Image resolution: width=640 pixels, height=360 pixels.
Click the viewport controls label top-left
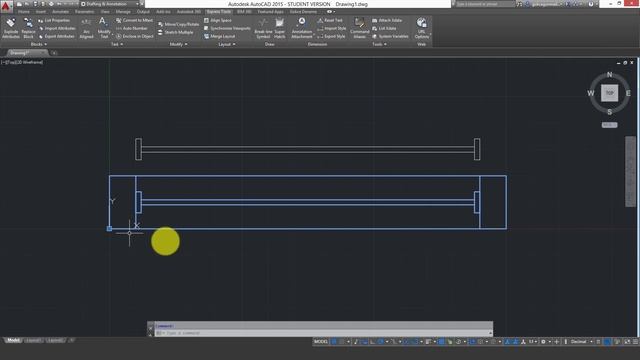tap(22, 62)
